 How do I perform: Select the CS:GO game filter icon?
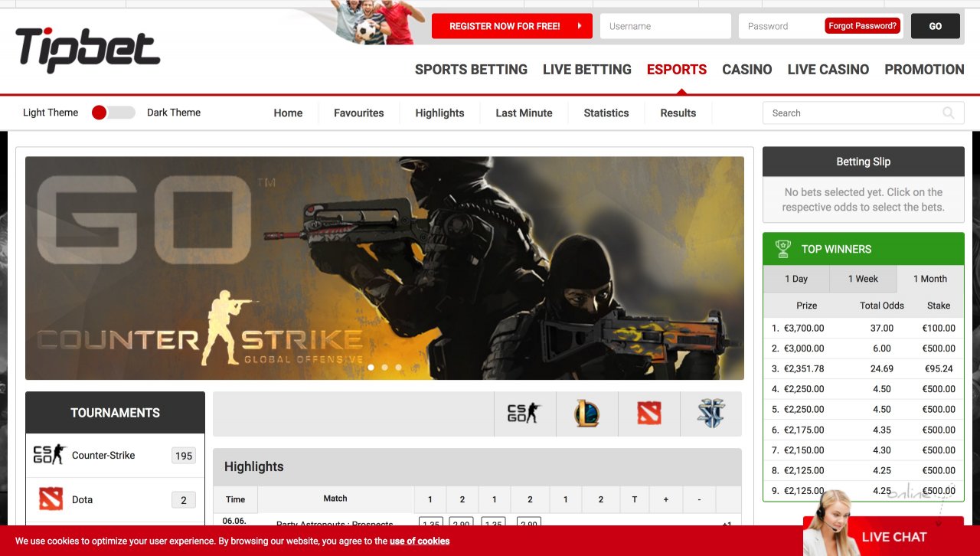point(524,414)
